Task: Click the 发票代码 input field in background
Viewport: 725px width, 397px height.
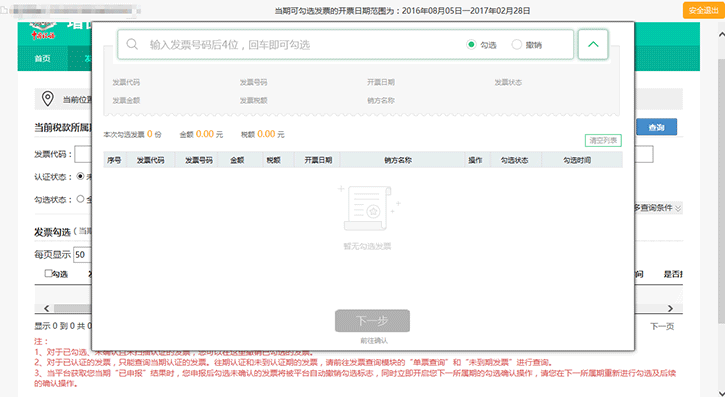Action: pos(83,154)
